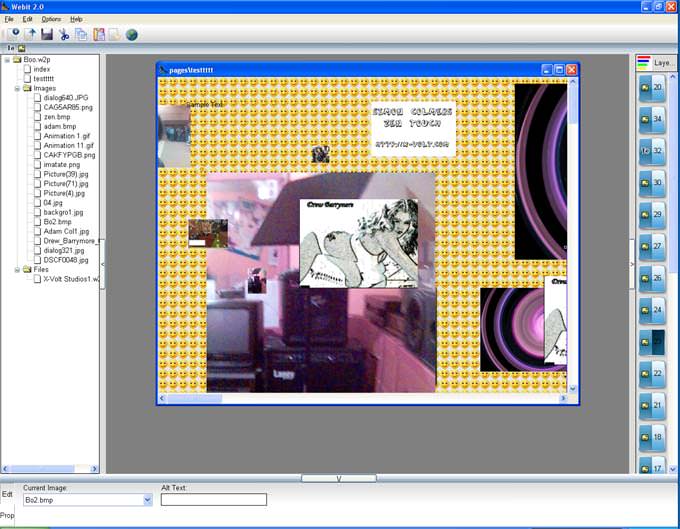Select layer 24 in Layers panel

(652, 310)
